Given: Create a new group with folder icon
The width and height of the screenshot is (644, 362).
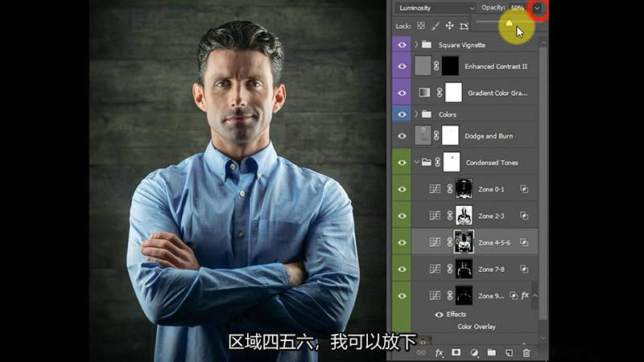Looking at the screenshot, I should coord(492,352).
